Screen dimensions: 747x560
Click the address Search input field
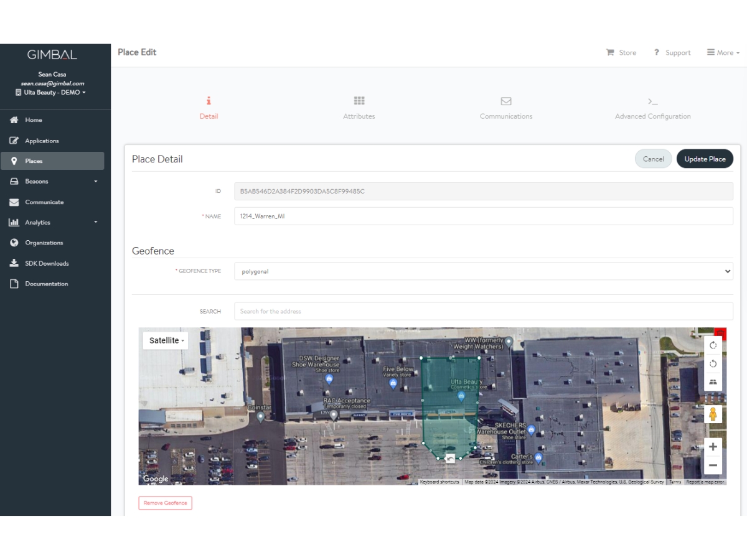tap(484, 311)
